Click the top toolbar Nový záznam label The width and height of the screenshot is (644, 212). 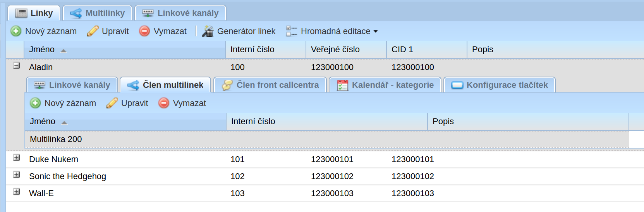coord(51,31)
